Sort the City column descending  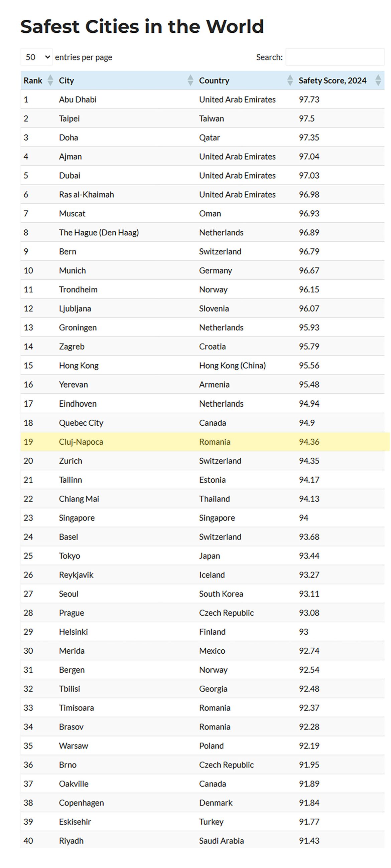[x=190, y=83]
